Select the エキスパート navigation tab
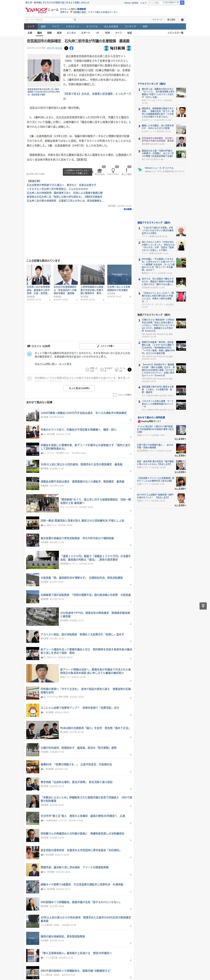The image size is (210, 980). pos(72,27)
